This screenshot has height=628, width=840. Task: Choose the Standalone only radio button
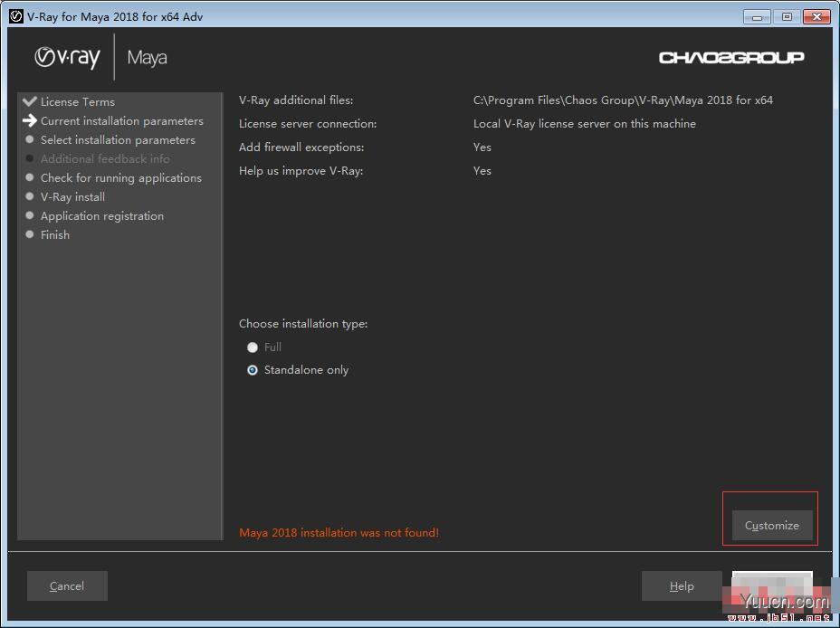pos(253,370)
